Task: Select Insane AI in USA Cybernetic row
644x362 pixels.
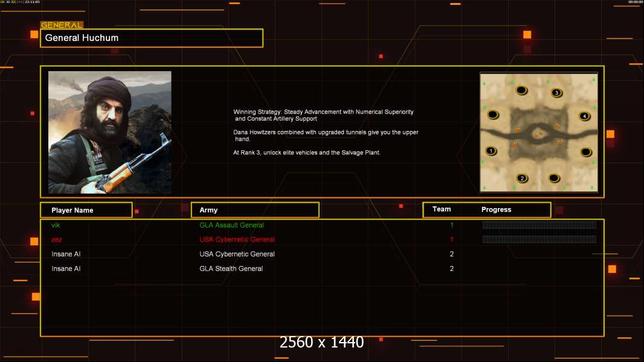Action: [x=66, y=254]
